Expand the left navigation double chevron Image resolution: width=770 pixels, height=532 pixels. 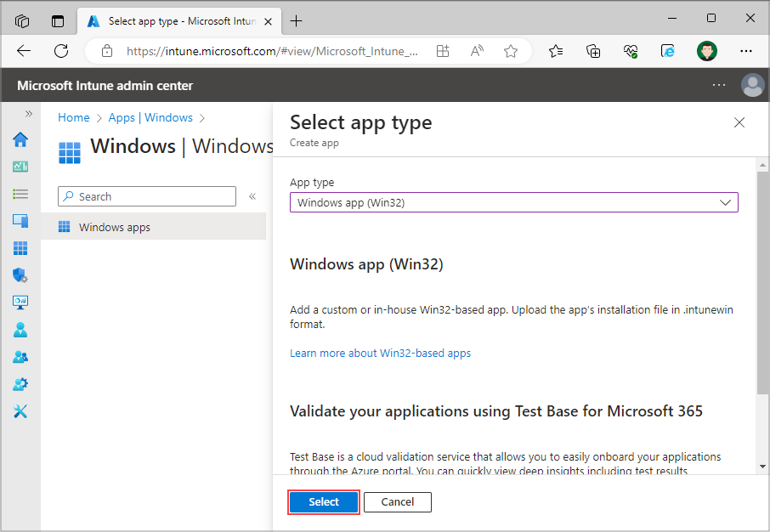click(x=29, y=114)
